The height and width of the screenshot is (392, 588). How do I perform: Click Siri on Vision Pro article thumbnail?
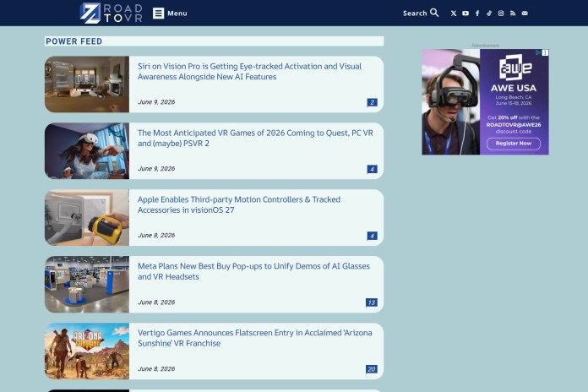click(87, 84)
